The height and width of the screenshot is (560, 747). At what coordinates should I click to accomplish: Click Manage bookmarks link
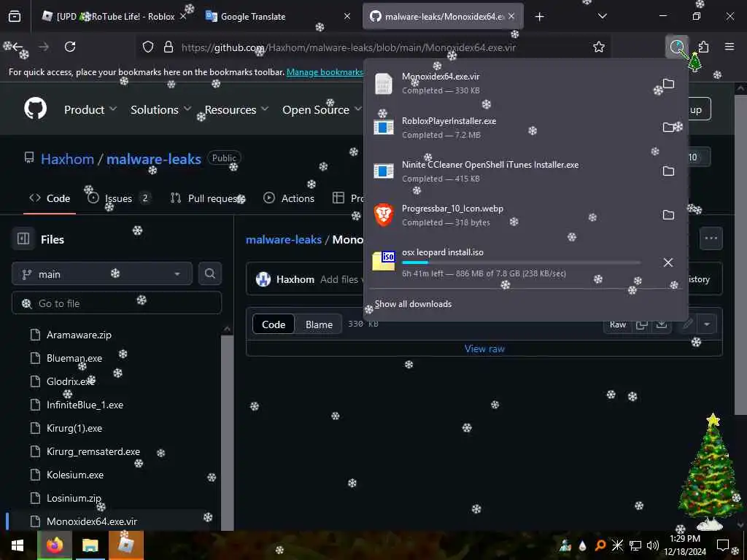point(325,72)
